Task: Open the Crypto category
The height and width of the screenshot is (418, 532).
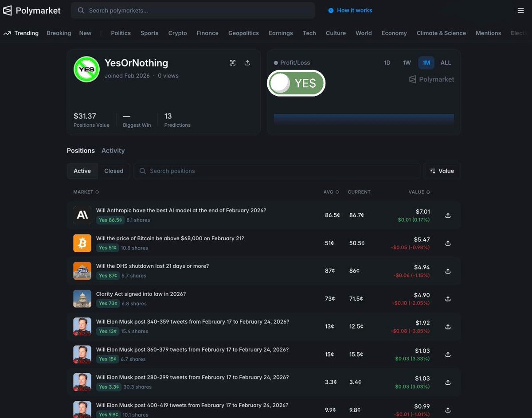Action: (177, 33)
